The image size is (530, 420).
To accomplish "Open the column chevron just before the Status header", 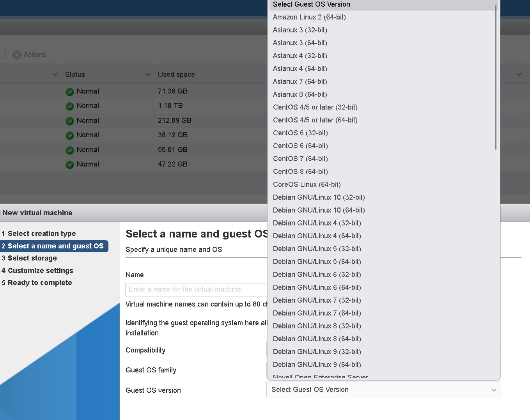I will click(x=55, y=74).
